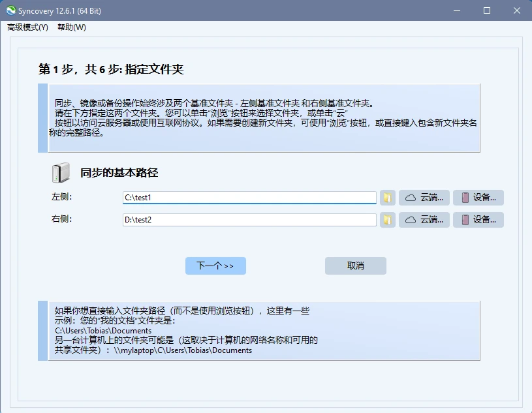Click the 左侧: label

(x=62, y=197)
